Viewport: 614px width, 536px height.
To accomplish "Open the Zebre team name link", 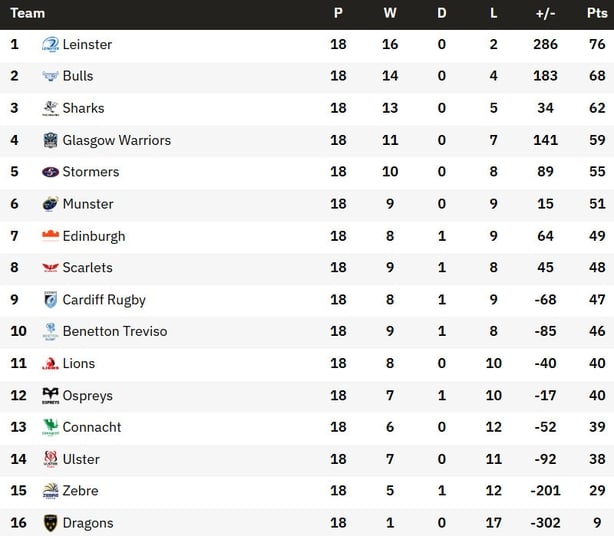I will (80, 491).
